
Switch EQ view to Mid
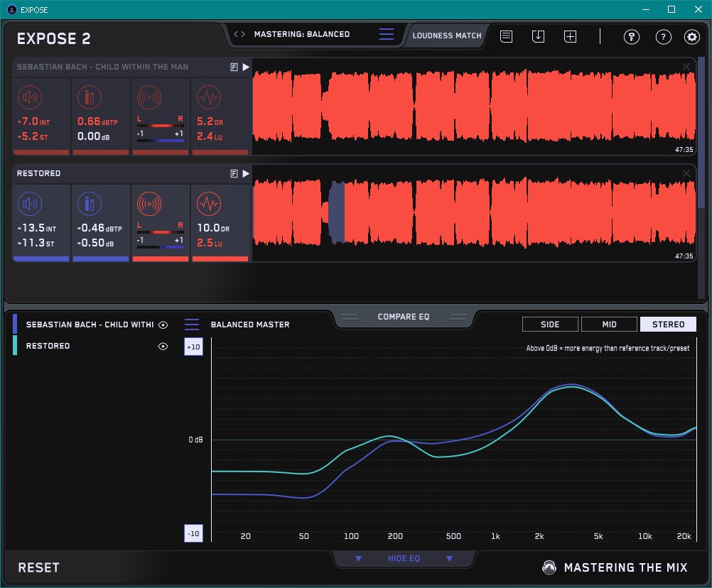(609, 325)
